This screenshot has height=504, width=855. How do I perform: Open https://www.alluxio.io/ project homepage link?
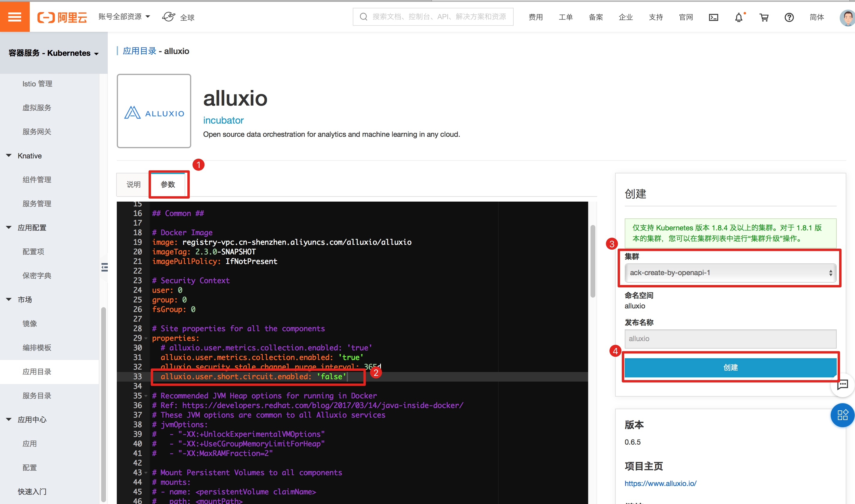click(x=660, y=483)
